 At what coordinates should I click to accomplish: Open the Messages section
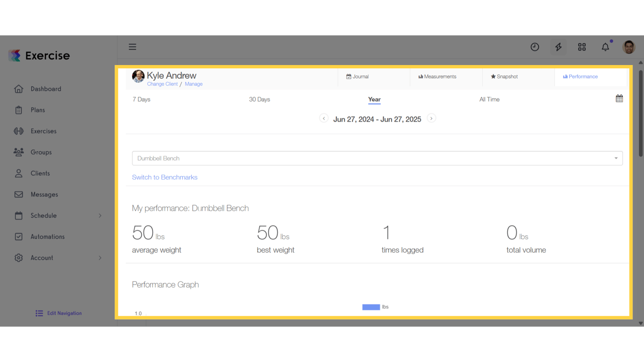pyautogui.click(x=44, y=194)
